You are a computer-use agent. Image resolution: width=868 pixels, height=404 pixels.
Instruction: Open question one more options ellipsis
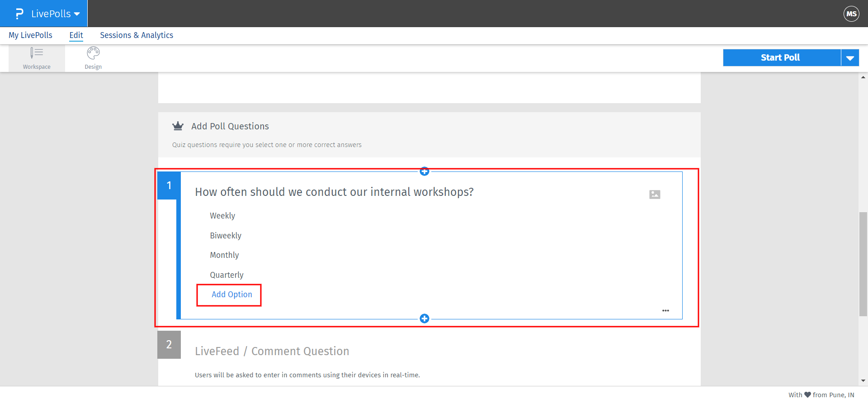point(665,311)
